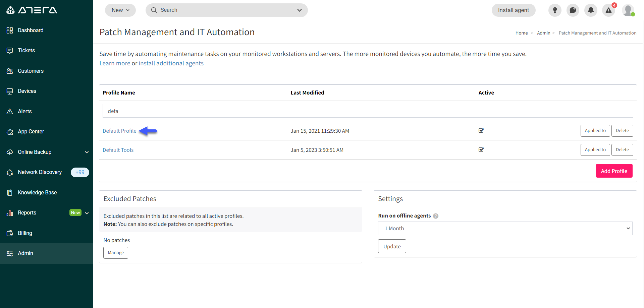Toggle the Active checkbox for Default Tools
Image resolution: width=644 pixels, height=308 pixels.
tap(481, 150)
